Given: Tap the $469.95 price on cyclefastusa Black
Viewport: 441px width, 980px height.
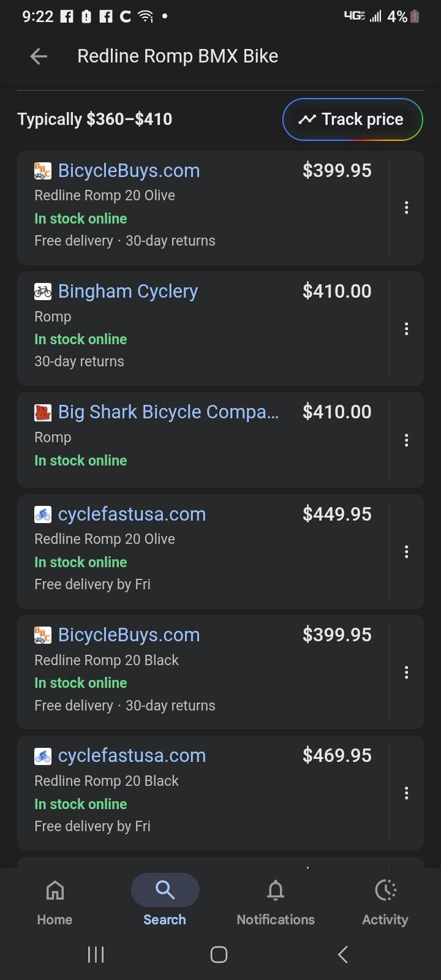Looking at the screenshot, I should coord(337,756).
